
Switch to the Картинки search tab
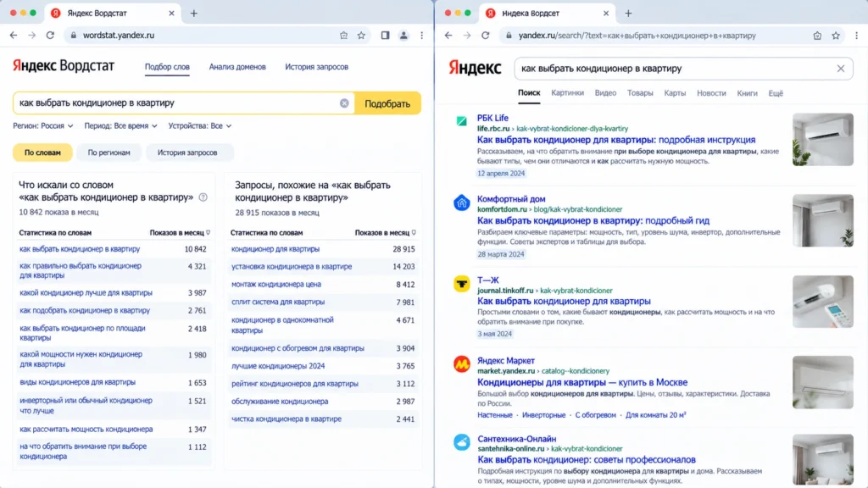pyautogui.click(x=567, y=93)
